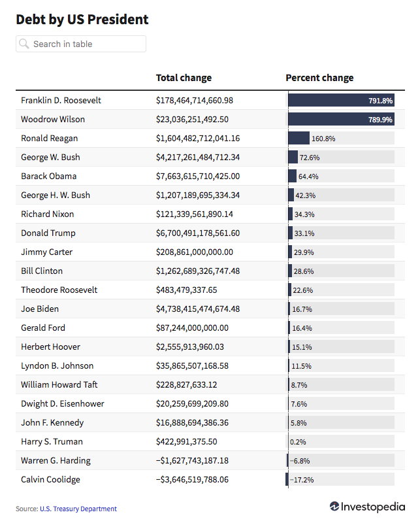
Task: Click the search magnifier icon
Action: tap(24, 44)
